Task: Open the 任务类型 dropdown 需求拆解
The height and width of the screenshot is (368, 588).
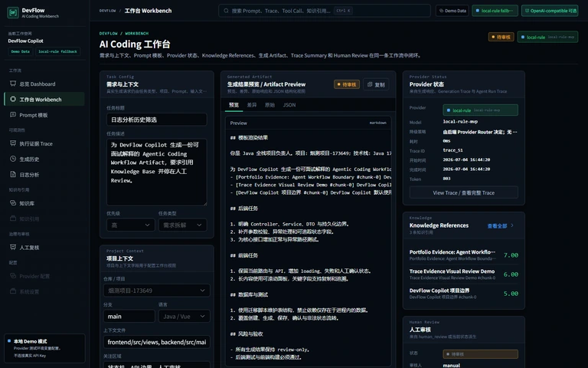Action: (182, 225)
